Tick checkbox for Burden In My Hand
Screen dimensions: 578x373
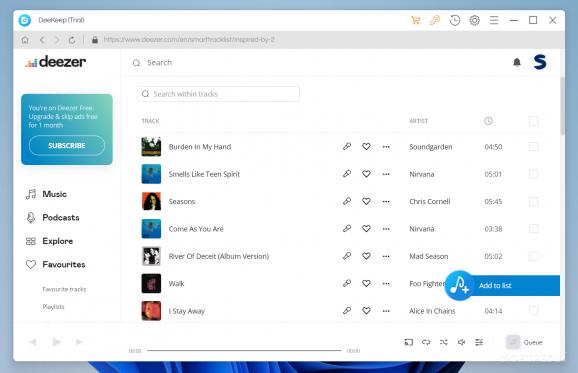click(533, 147)
